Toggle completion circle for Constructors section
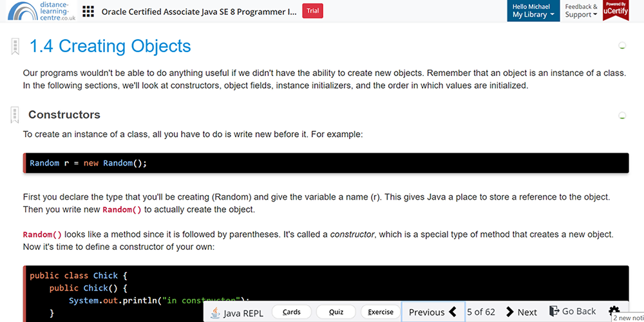 pyautogui.click(x=622, y=116)
